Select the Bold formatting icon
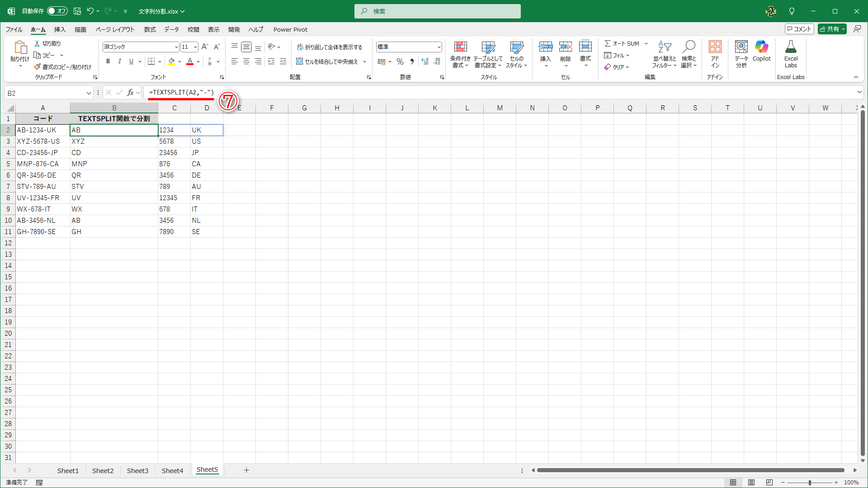The image size is (868, 488). point(108,61)
